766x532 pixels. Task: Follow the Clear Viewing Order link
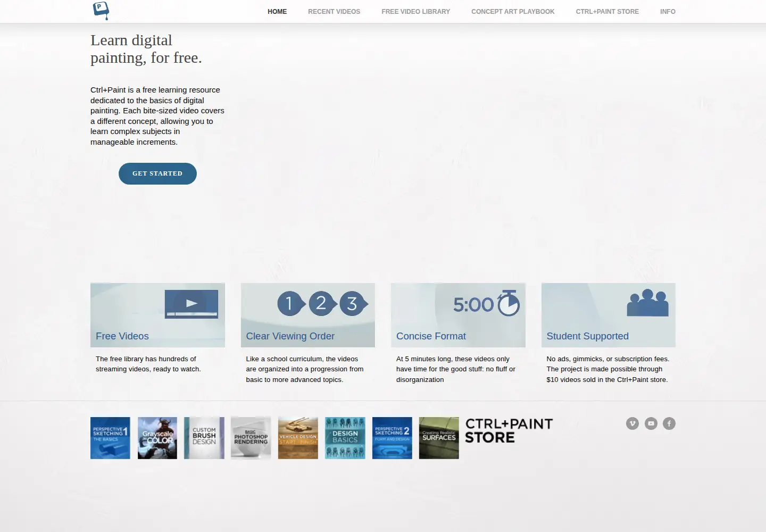pyautogui.click(x=290, y=336)
